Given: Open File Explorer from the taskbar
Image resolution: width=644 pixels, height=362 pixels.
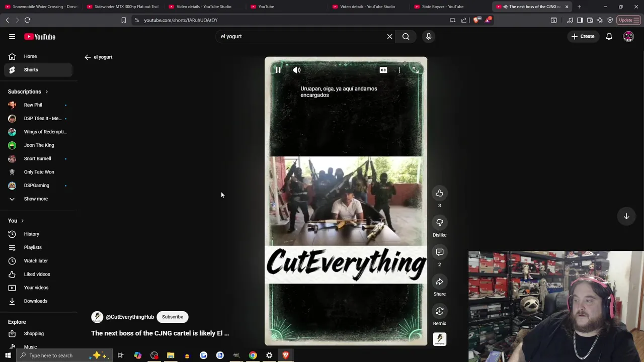Looking at the screenshot, I should [x=171, y=355].
